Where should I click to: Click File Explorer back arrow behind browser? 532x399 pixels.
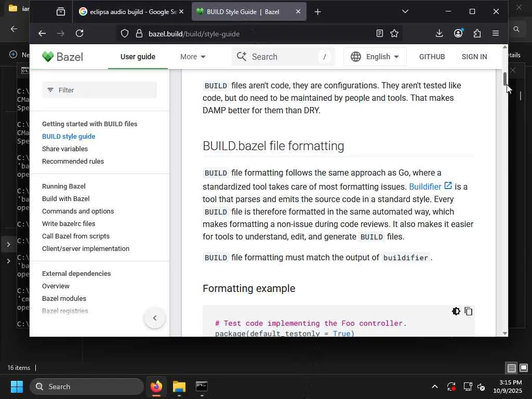point(14,29)
